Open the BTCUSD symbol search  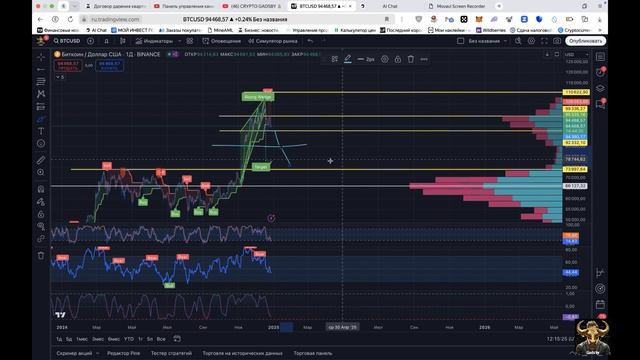(x=67, y=41)
